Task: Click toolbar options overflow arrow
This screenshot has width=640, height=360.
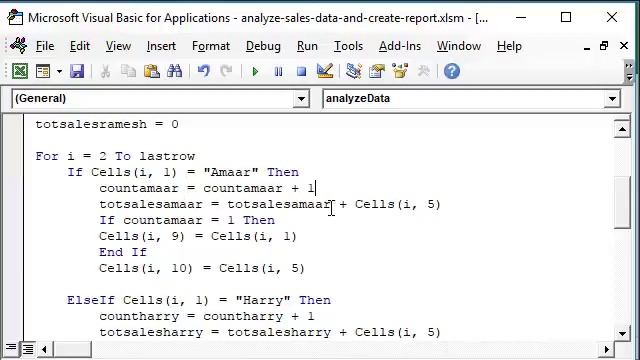Action: 629,71
